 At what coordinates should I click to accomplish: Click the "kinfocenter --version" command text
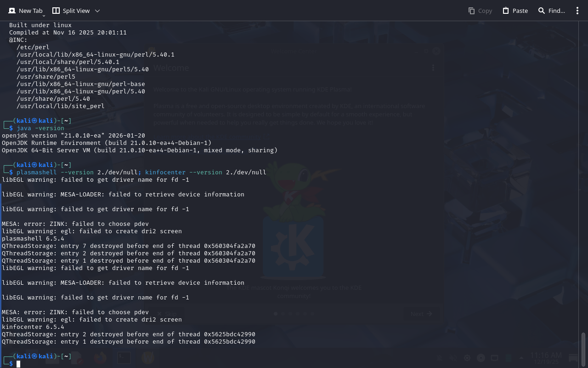click(x=183, y=172)
